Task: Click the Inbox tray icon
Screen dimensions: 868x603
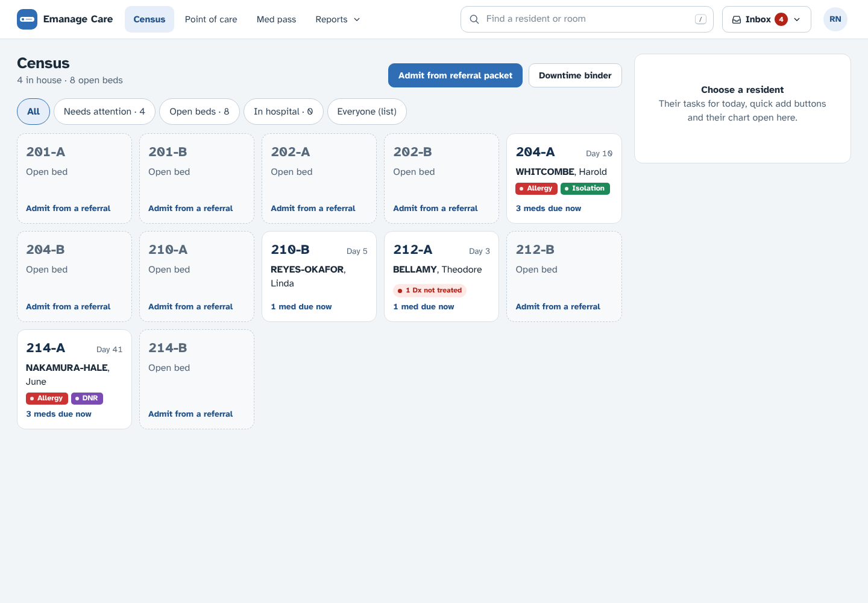Action: pyautogui.click(x=737, y=19)
